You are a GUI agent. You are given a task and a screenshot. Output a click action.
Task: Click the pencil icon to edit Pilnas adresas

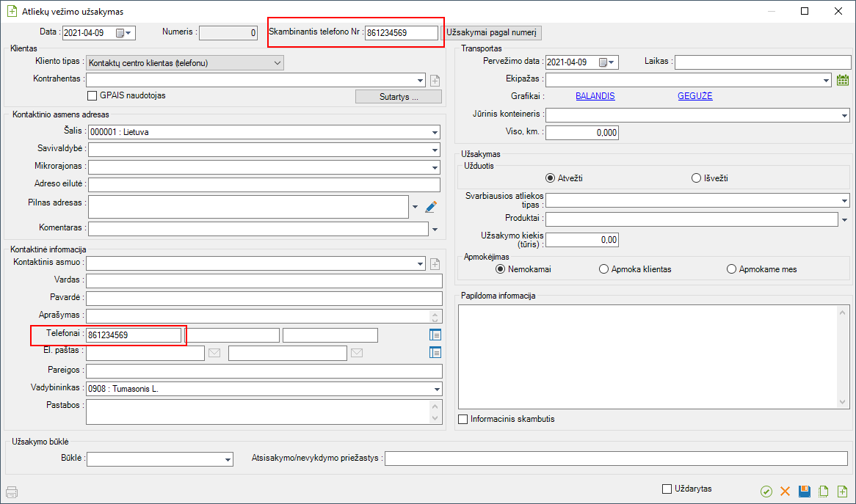431,207
